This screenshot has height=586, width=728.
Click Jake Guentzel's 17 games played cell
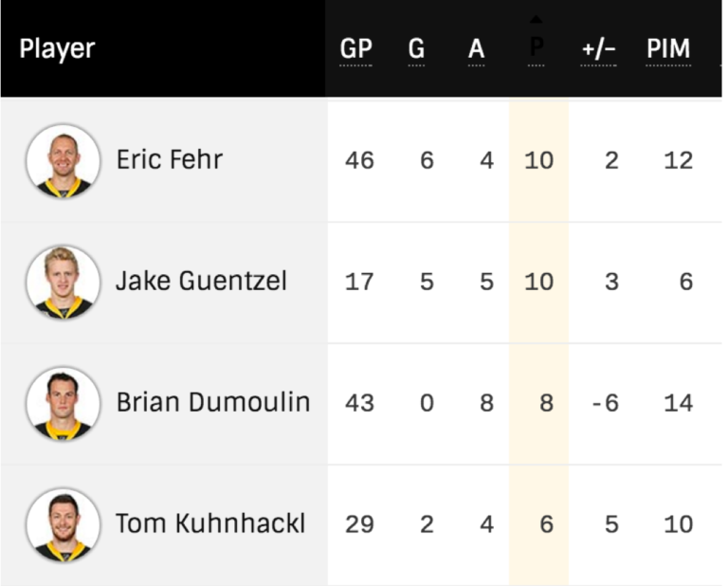click(359, 282)
